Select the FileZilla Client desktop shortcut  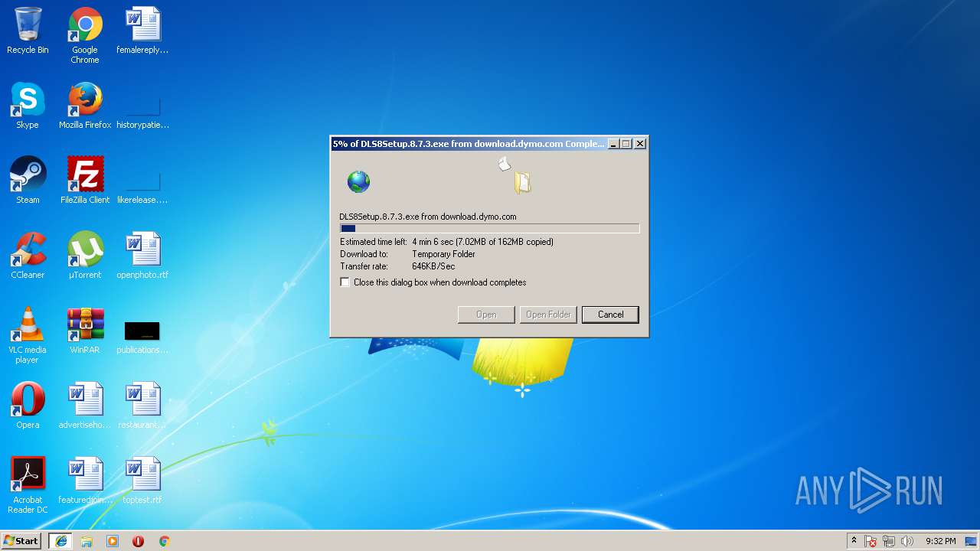click(x=85, y=181)
